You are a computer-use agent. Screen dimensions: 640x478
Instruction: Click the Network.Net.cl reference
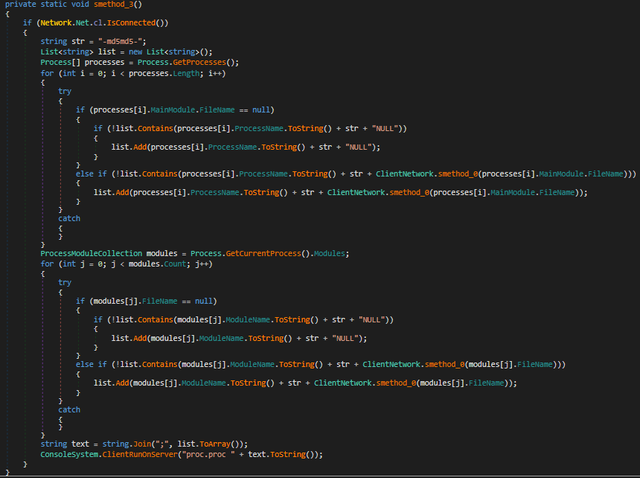(71, 23)
